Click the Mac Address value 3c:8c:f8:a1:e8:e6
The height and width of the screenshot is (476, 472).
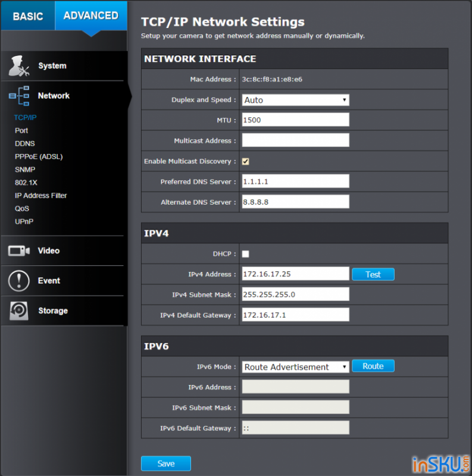coord(272,80)
